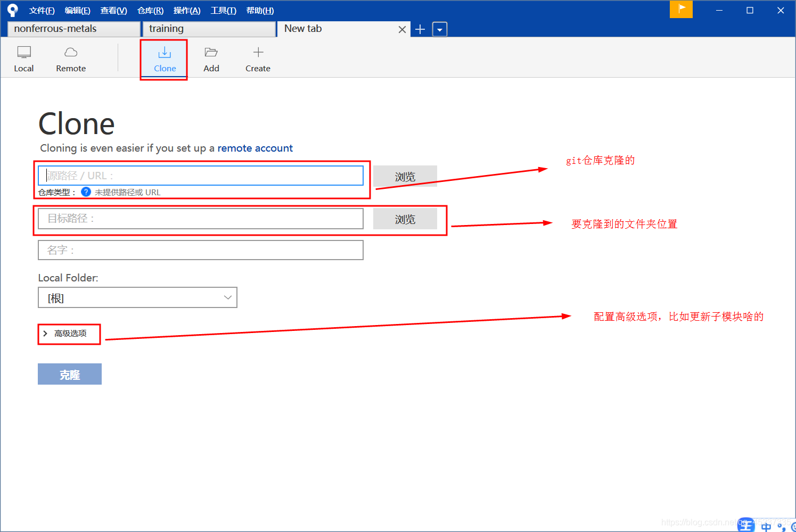796x532 pixels.
Task: Open the tab list dropdown arrow
Action: 440,29
